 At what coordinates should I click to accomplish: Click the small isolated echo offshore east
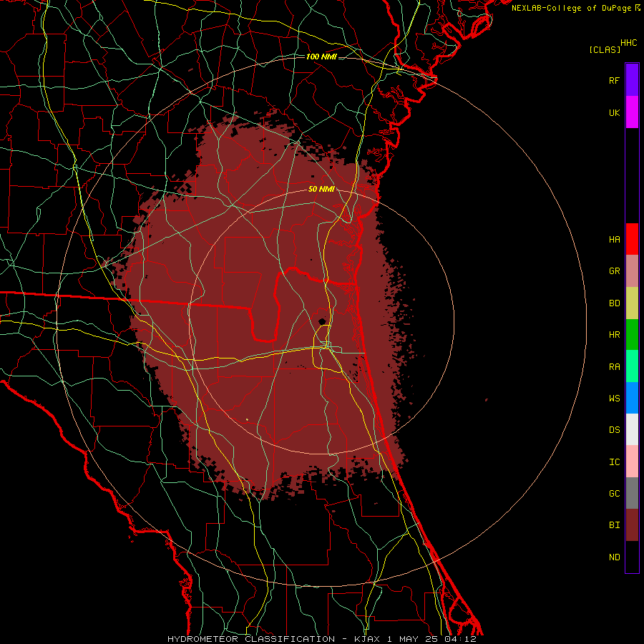pos(487,399)
